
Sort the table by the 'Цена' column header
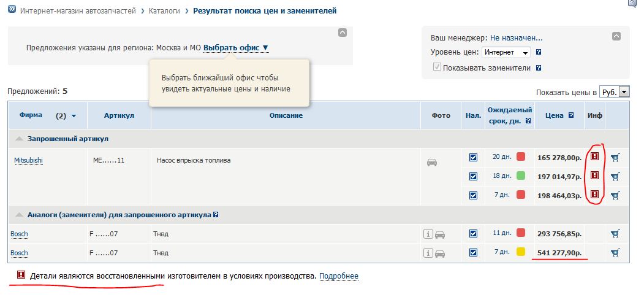554,115
